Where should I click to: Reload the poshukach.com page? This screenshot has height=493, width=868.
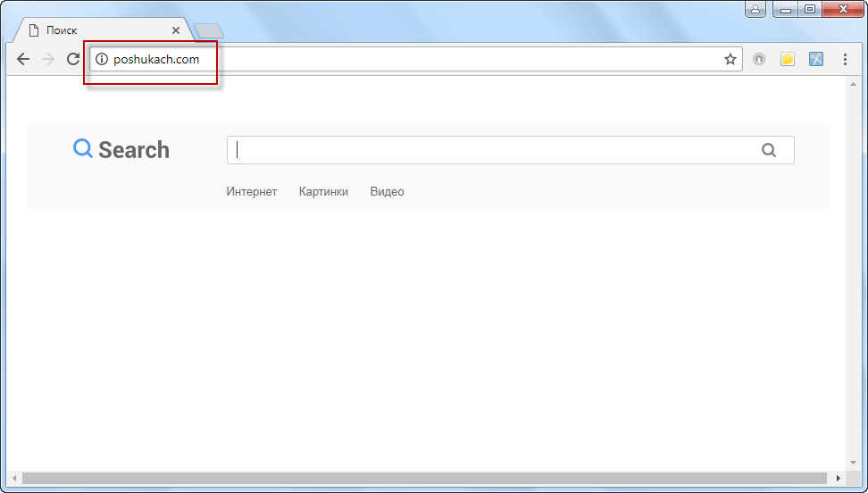pos(73,60)
